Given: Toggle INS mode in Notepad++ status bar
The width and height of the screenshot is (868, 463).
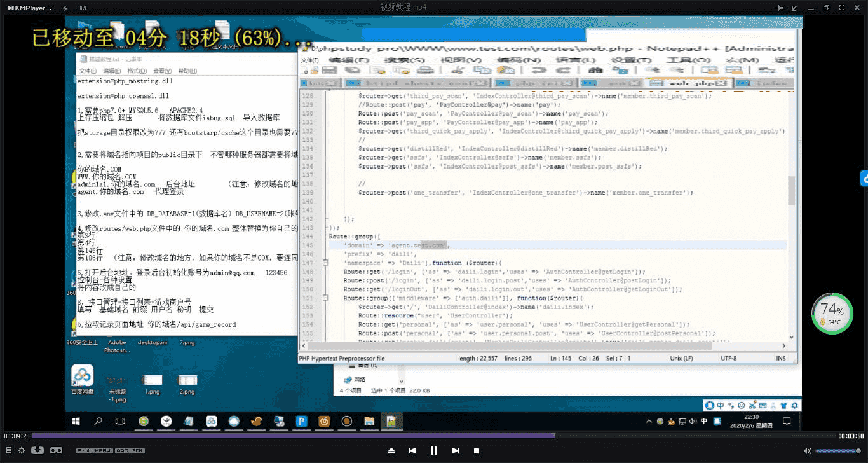Looking at the screenshot, I should pyautogui.click(x=781, y=358).
